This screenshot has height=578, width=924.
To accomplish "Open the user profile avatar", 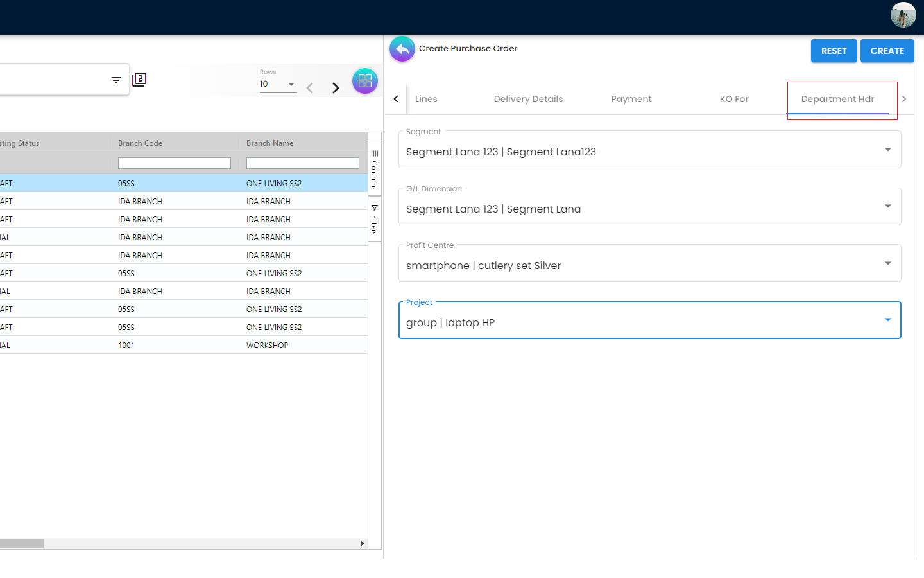I will point(903,15).
